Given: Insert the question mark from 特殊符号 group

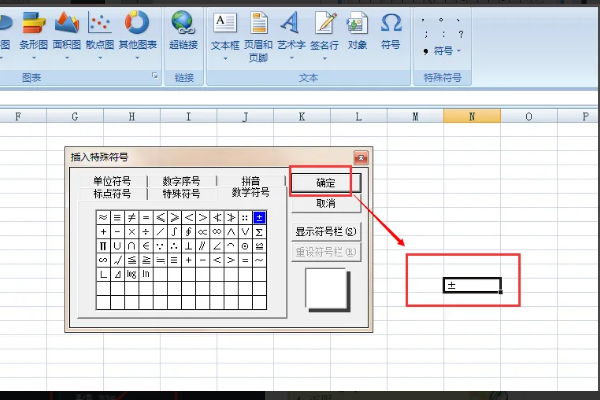Looking at the screenshot, I should pyautogui.click(x=461, y=34).
